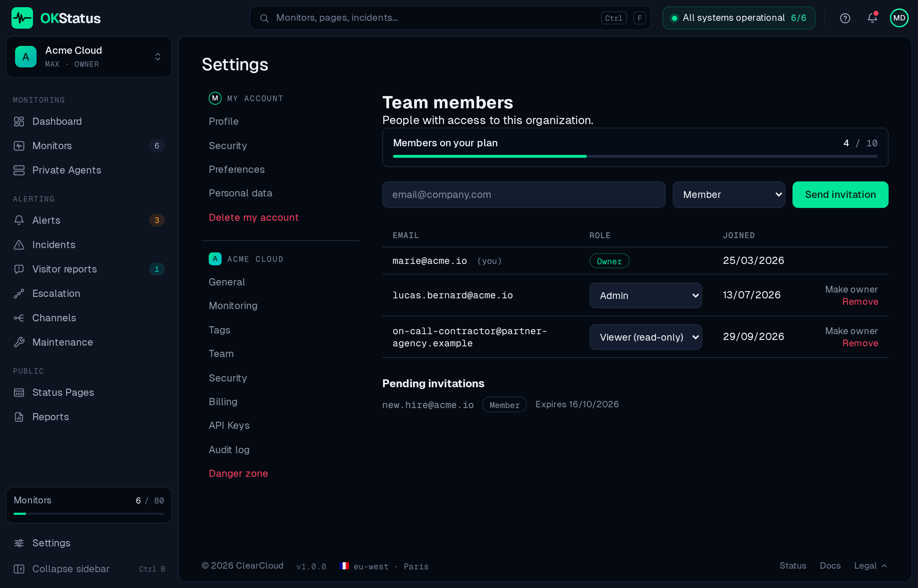Open the API Keys settings section

(229, 425)
